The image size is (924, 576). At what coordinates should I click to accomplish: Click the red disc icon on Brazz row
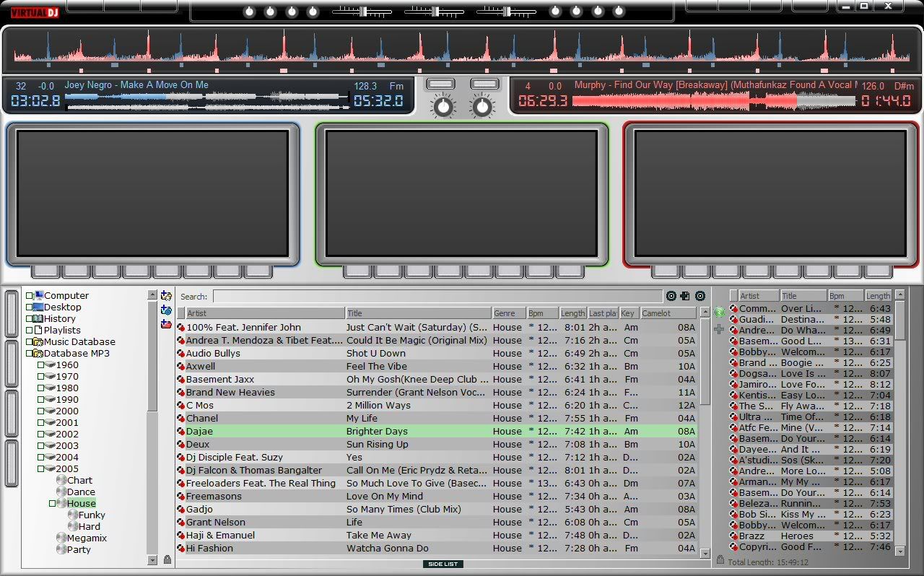[x=734, y=536]
